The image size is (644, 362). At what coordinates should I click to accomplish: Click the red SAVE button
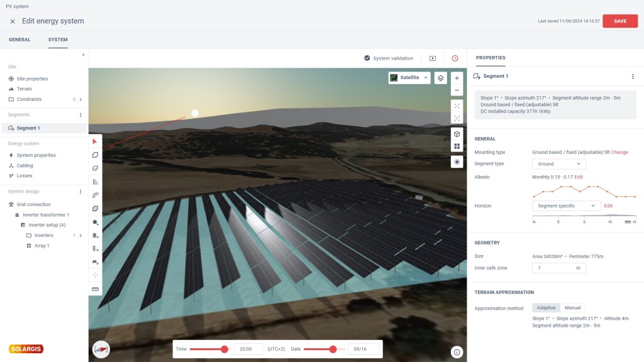tap(619, 21)
